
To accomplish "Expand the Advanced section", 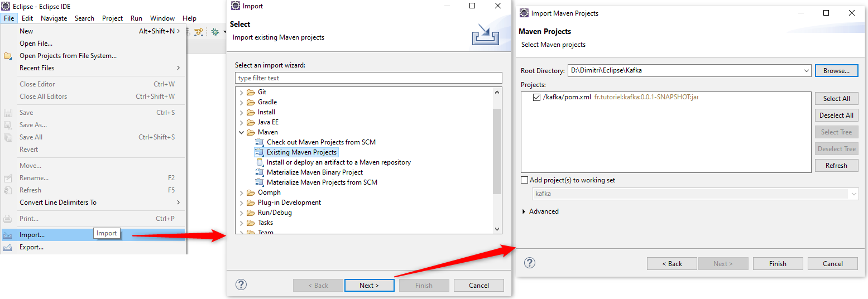I will [x=524, y=211].
